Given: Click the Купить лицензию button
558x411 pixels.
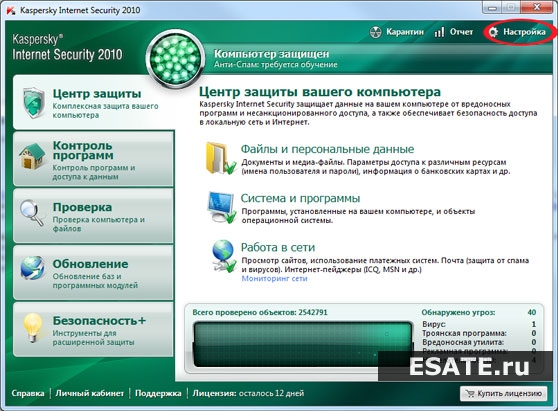Looking at the screenshot, I should (x=504, y=394).
